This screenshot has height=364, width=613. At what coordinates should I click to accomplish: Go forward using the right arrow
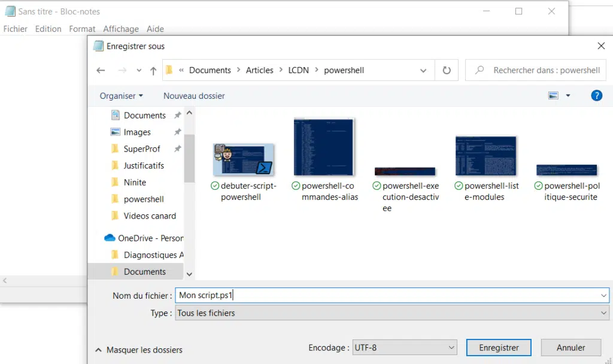(122, 71)
